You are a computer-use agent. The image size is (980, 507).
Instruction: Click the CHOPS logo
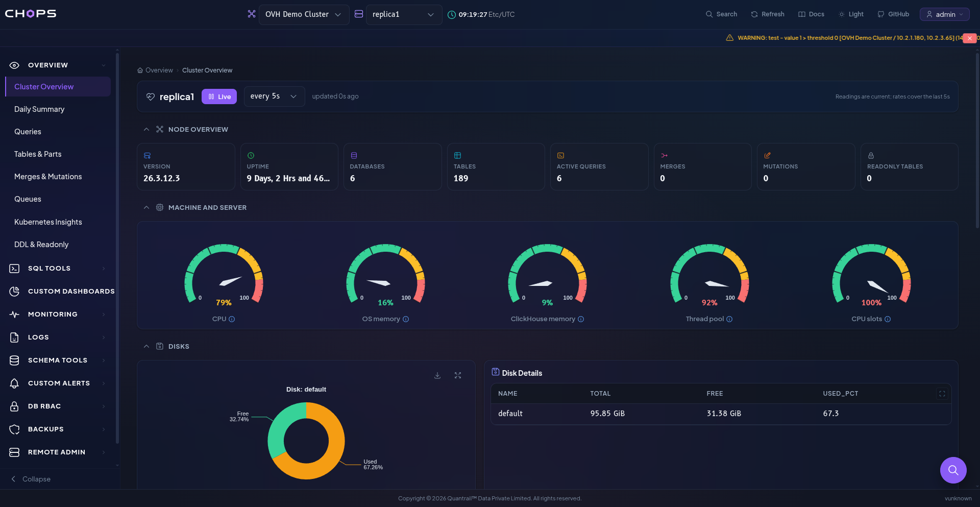click(x=31, y=14)
